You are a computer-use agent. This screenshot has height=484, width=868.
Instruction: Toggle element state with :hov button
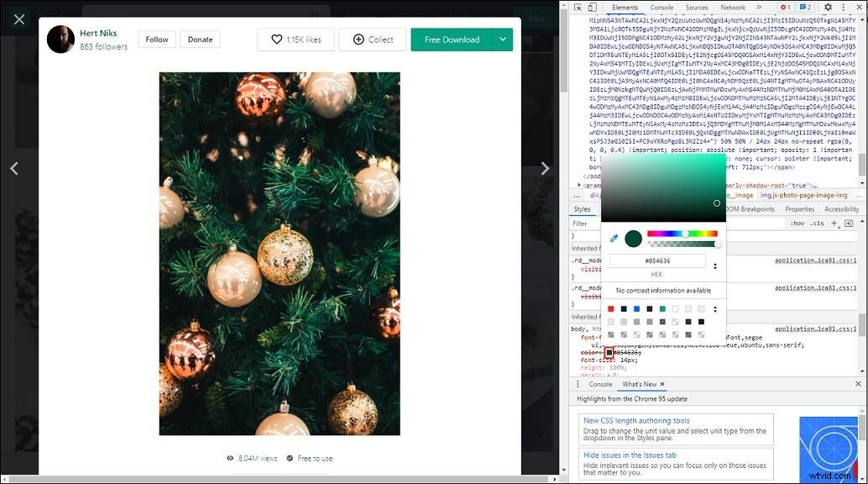click(797, 223)
